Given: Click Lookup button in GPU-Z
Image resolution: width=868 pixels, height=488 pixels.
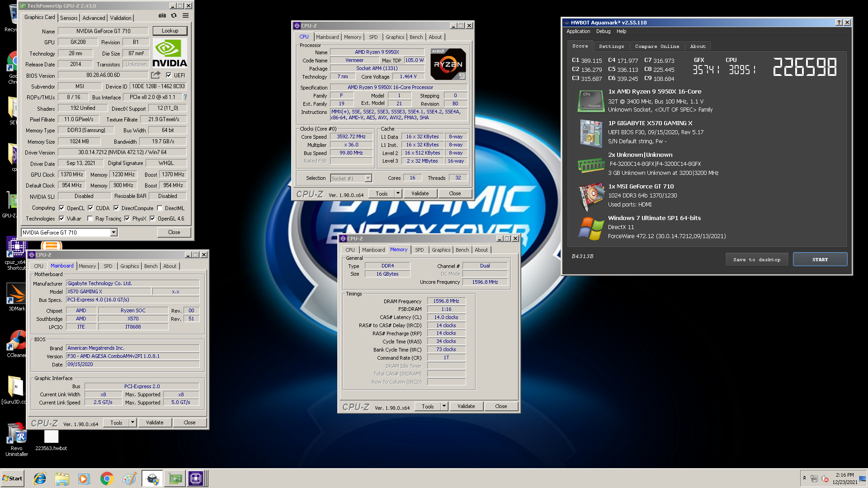Looking at the screenshot, I should point(170,31).
